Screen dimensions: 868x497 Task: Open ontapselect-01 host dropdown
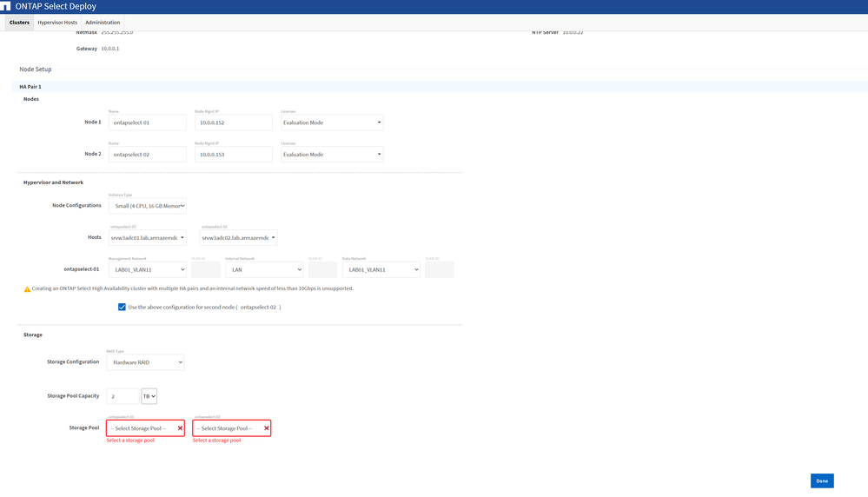147,238
